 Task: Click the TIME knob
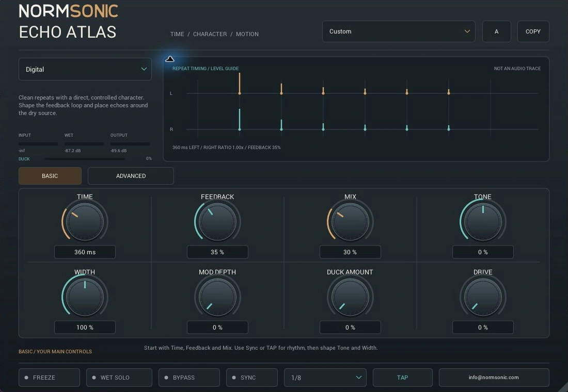point(85,221)
